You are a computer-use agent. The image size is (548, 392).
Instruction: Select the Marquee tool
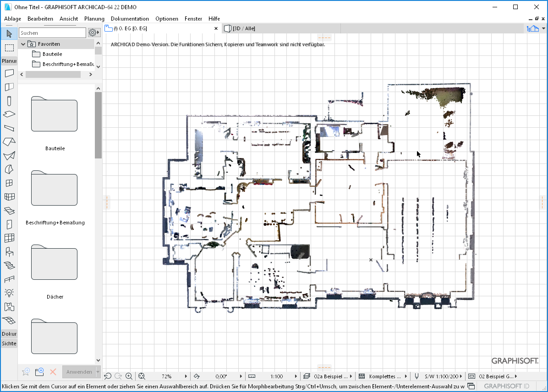(9, 48)
